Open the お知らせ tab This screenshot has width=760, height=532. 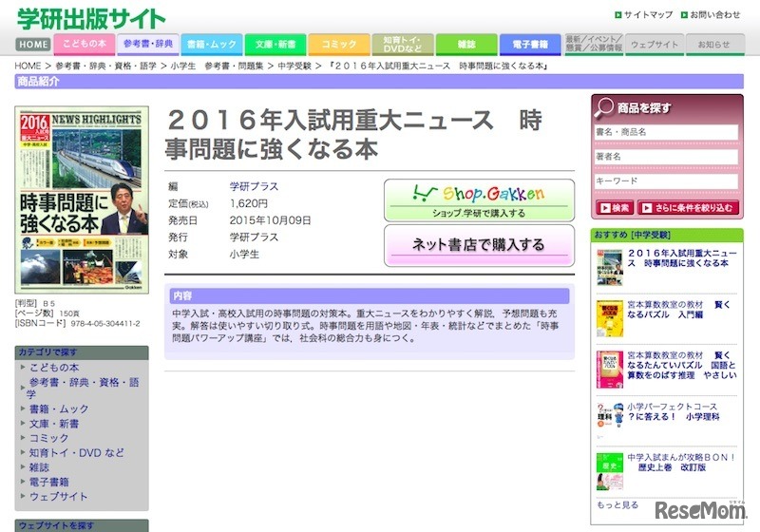pos(715,44)
